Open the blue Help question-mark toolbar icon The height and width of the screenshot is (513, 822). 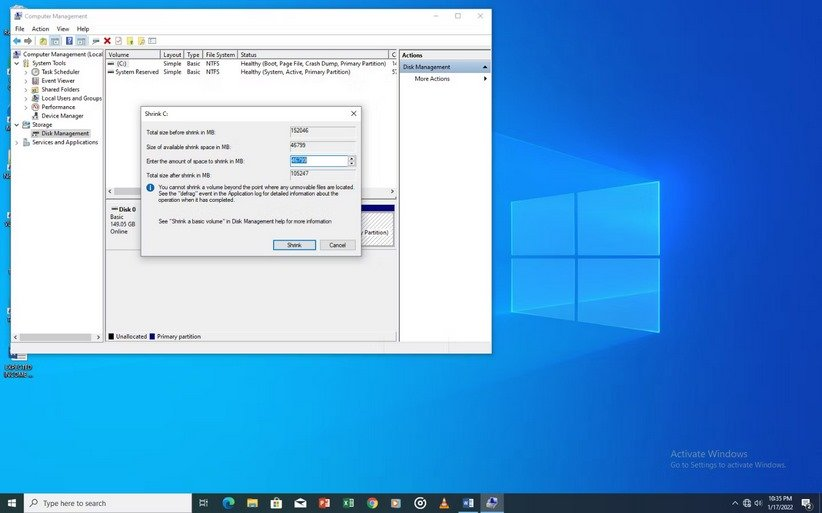(69, 41)
